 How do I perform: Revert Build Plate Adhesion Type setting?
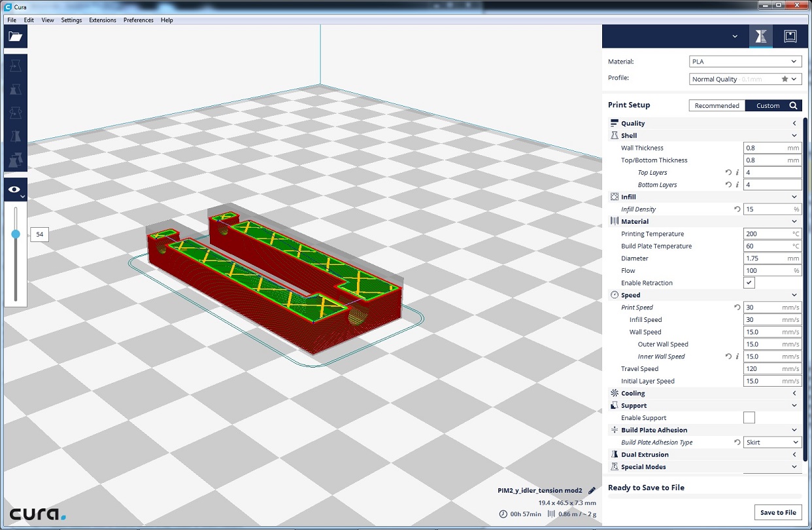(x=737, y=442)
